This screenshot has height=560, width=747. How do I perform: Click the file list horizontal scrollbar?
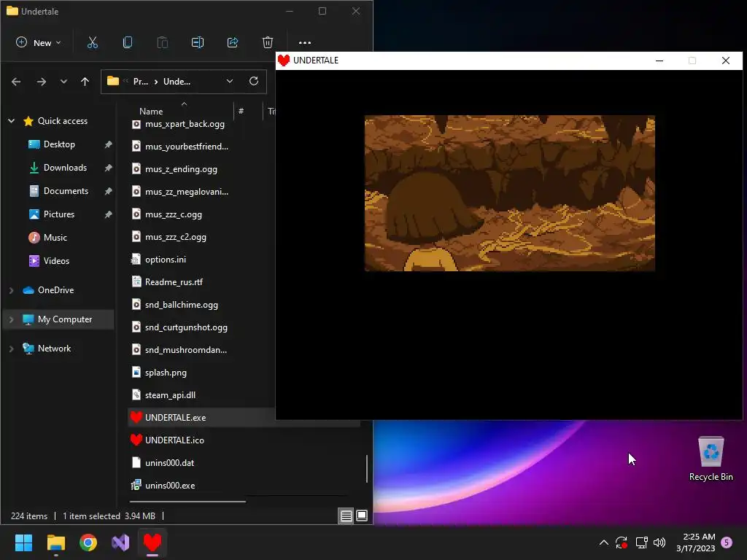(187, 502)
